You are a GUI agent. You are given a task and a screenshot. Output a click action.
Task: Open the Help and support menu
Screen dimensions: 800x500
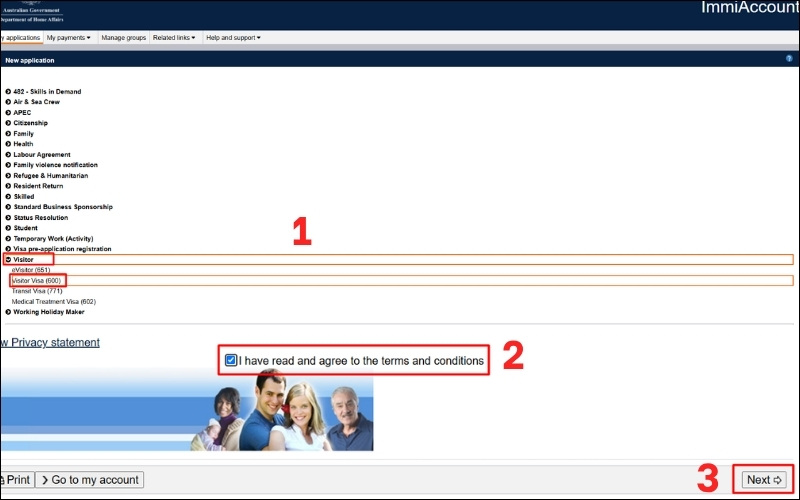coord(233,38)
